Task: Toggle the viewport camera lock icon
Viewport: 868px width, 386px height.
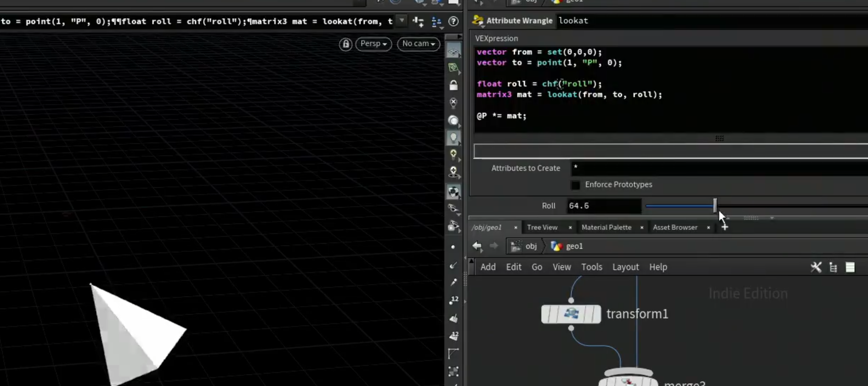Action: [x=345, y=44]
